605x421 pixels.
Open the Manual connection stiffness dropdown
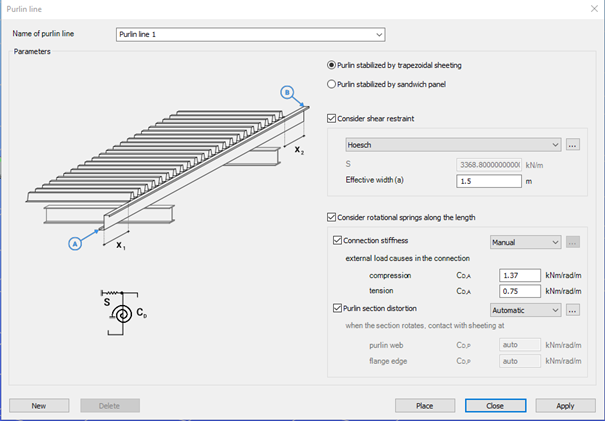pos(526,242)
